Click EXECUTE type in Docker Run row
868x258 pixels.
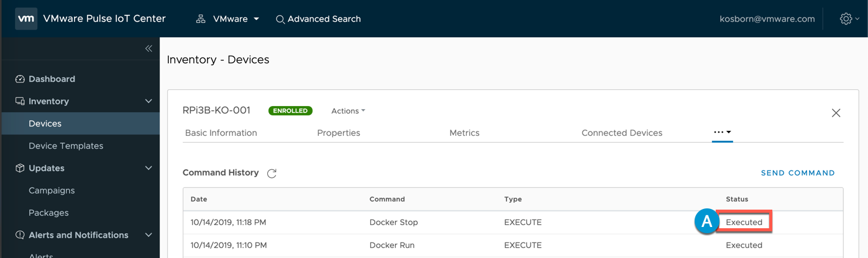pyautogui.click(x=523, y=245)
